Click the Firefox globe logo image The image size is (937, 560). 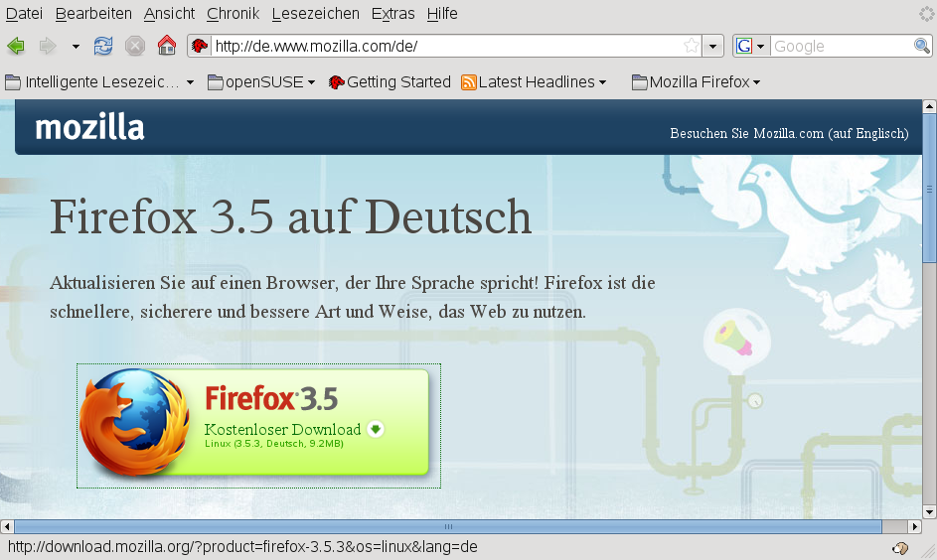(x=134, y=423)
